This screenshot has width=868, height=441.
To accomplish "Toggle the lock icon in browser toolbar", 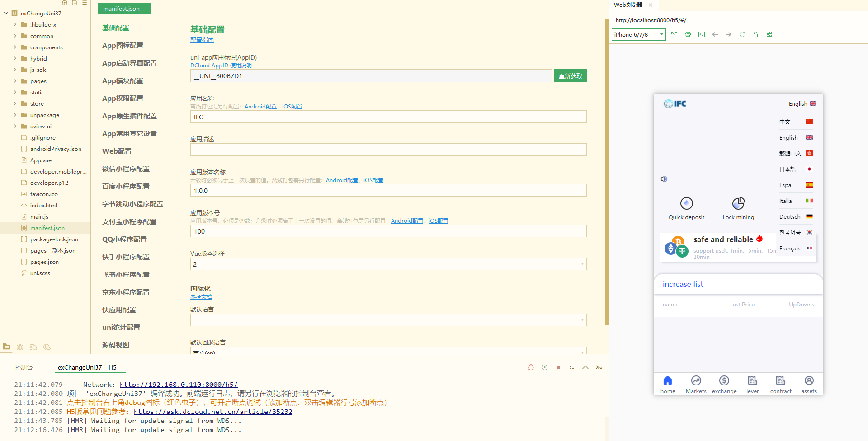I will coord(755,34).
